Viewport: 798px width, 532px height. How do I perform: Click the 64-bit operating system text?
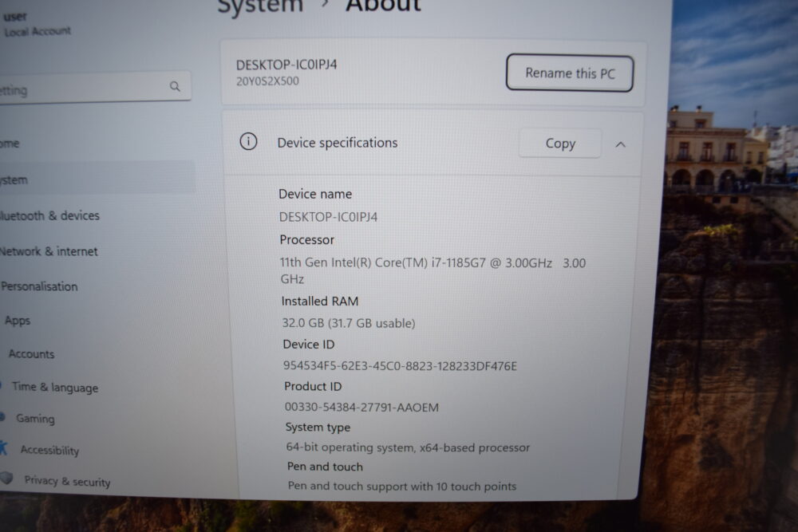tap(408, 447)
